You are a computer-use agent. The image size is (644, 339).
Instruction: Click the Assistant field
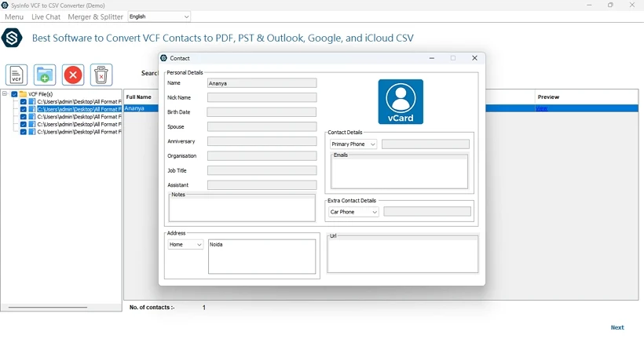point(262,185)
